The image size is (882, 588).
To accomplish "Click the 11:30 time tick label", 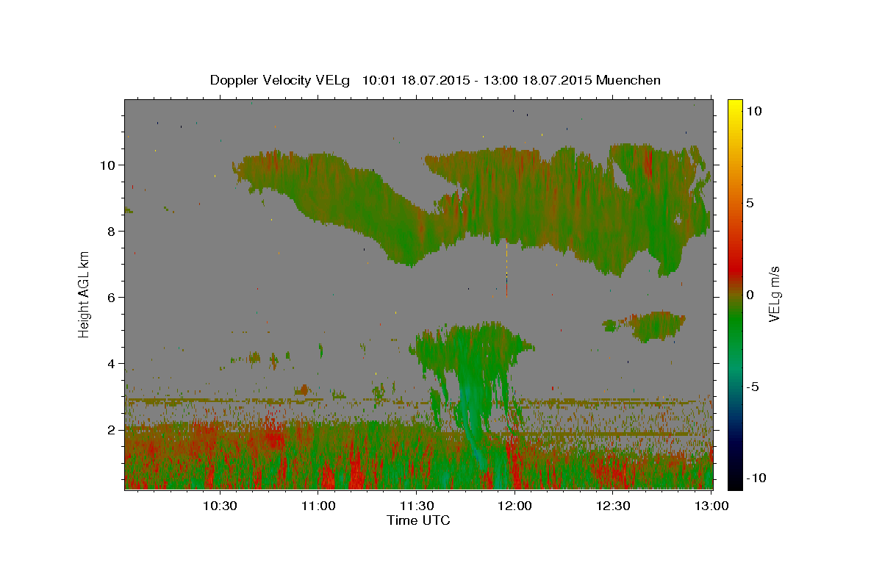I will pyautogui.click(x=416, y=506).
